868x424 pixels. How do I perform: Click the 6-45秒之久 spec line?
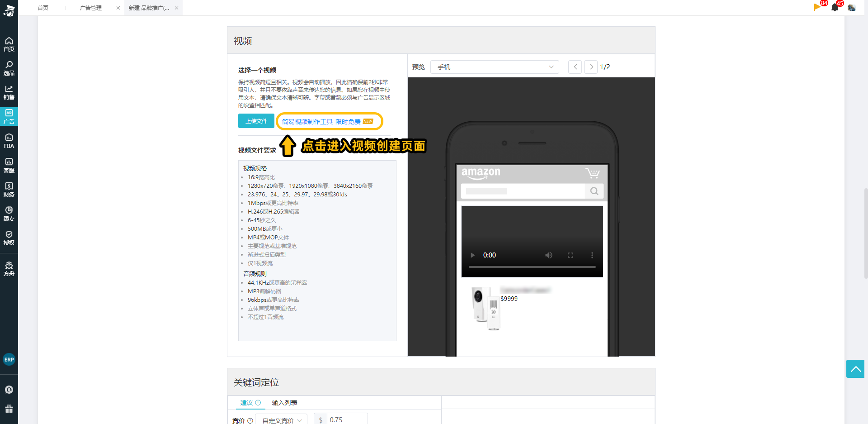coord(262,220)
